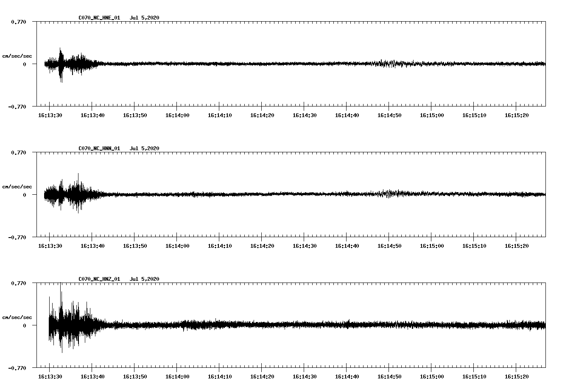The width and height of the screenshot is (576, 392).
Task: Click 16:14:10 time label under HNN plot
Action: click(x=220, y=246)
